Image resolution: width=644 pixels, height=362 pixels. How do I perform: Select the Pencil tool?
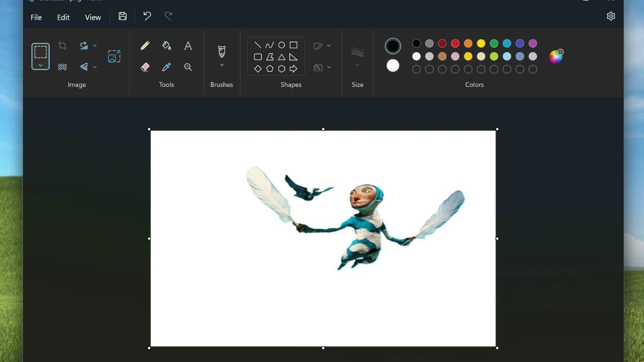pos(145,46)
